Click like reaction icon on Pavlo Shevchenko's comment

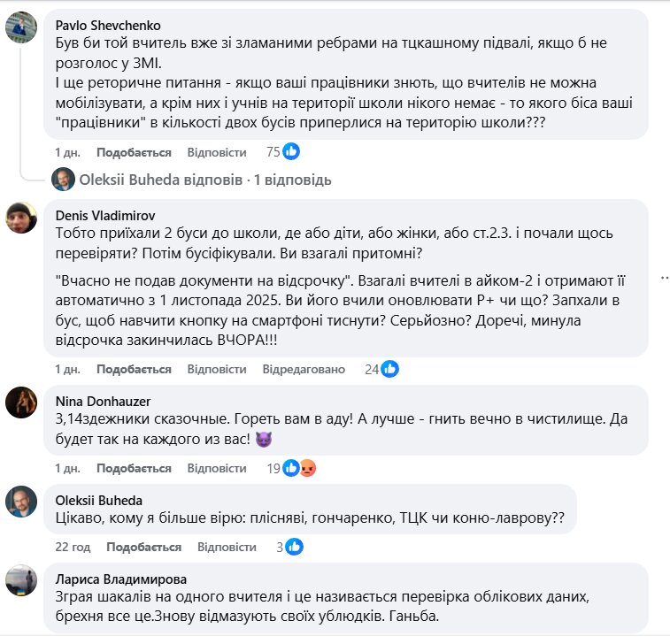291,151
